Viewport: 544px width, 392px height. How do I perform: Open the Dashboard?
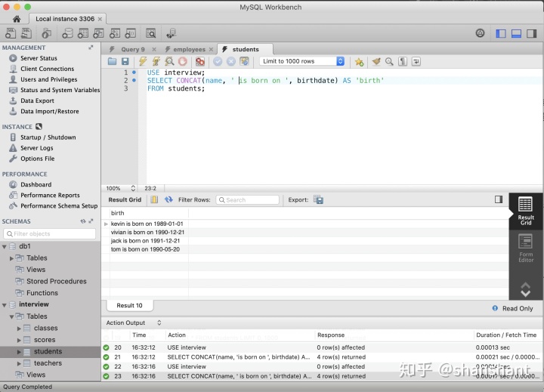click(x=36, y=184)
